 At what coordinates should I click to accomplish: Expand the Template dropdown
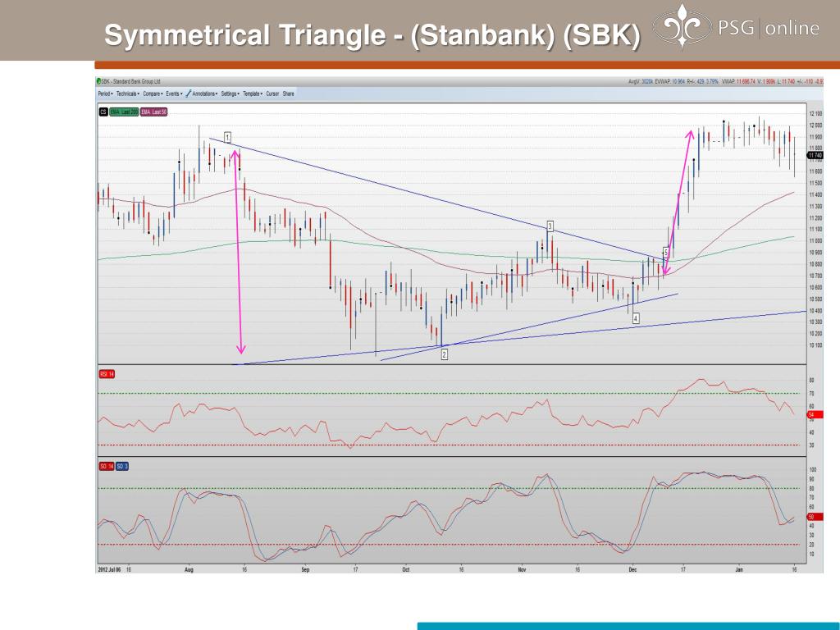tap(253, 94)
